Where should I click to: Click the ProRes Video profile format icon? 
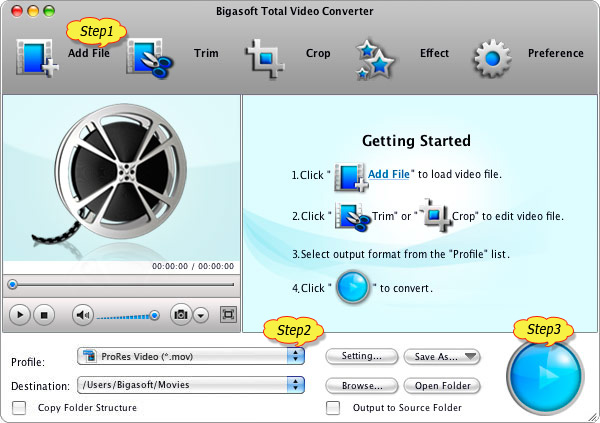(x=89, y=356)
